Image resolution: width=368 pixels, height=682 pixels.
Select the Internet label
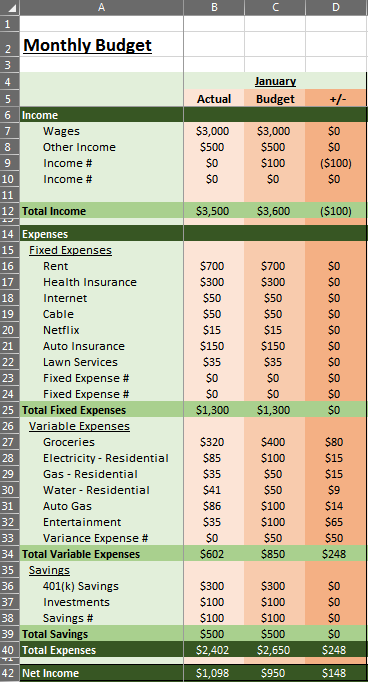[x=65, y=298]
